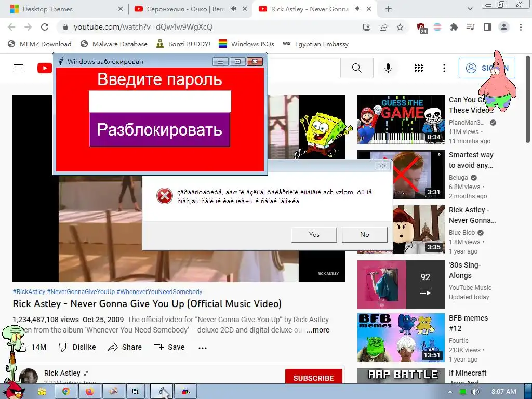Open Firefox from the taskbar
This screenshot has height=399, width=532.
pos(89,392)
